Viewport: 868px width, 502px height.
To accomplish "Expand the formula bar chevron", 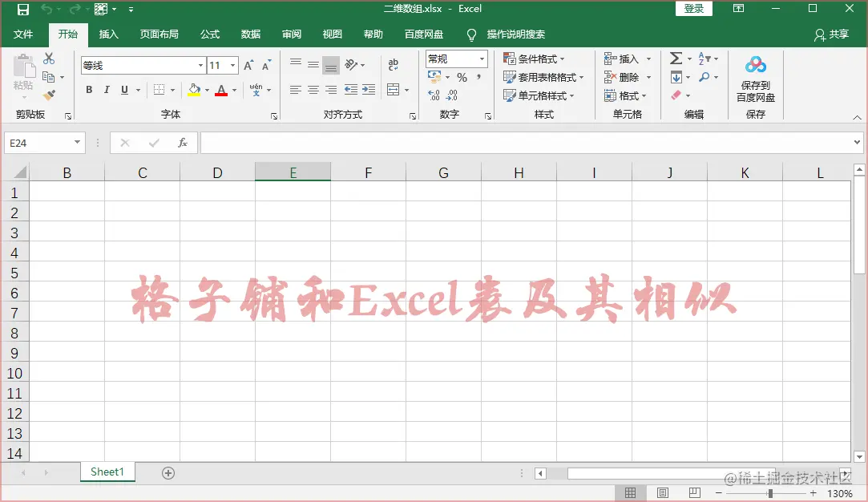I will coord(857,143).
